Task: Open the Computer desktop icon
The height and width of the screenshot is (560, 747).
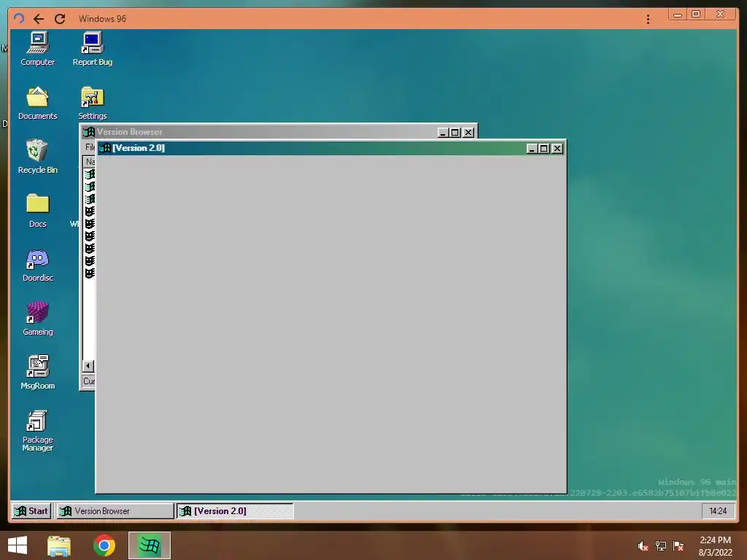Action: [x=38, y=48]
